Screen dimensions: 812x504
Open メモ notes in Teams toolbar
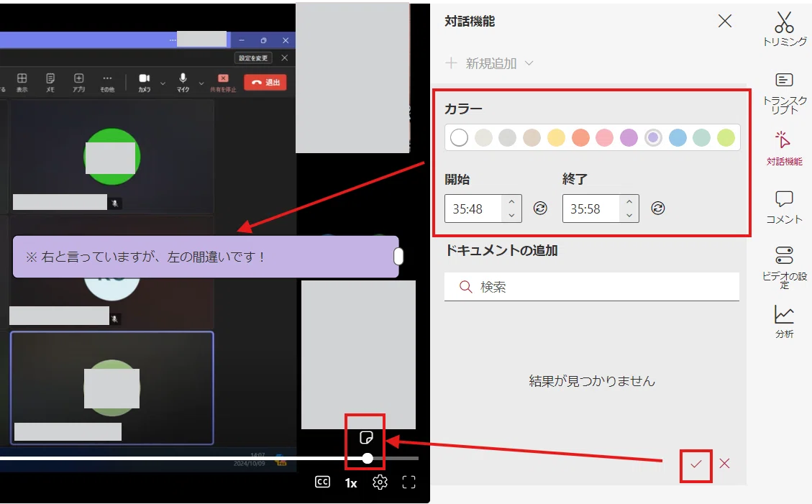click(50, 83)
